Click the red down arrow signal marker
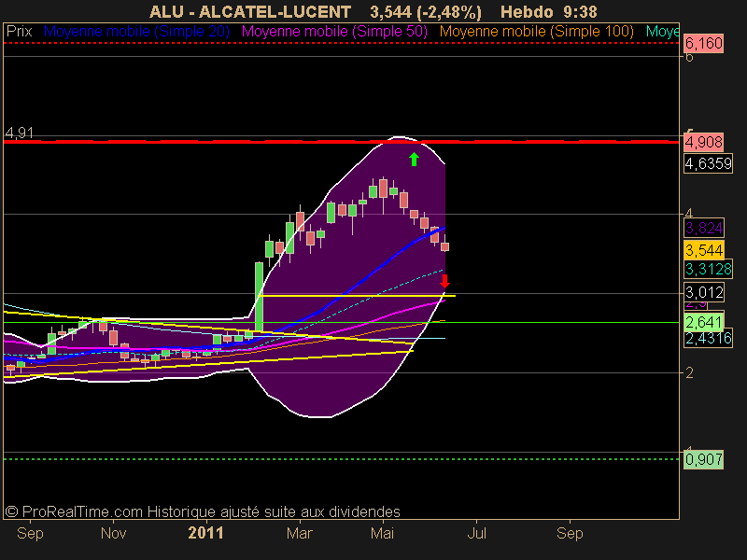747x560 pixels. (444, 281)
